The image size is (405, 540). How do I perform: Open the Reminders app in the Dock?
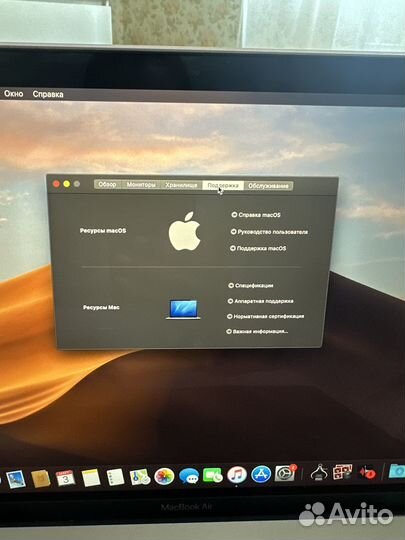point(115,477)
